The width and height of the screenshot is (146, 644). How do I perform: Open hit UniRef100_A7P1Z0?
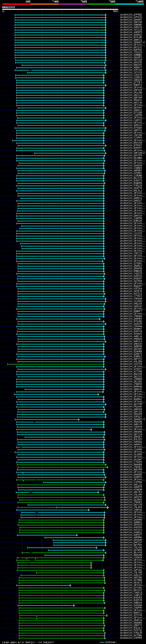131,17
